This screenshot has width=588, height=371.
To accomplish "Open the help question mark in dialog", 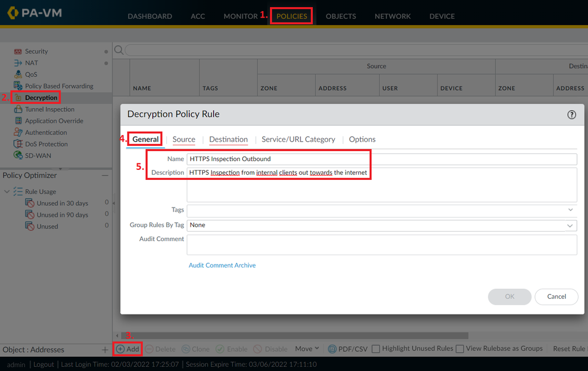I will [571, 115].
